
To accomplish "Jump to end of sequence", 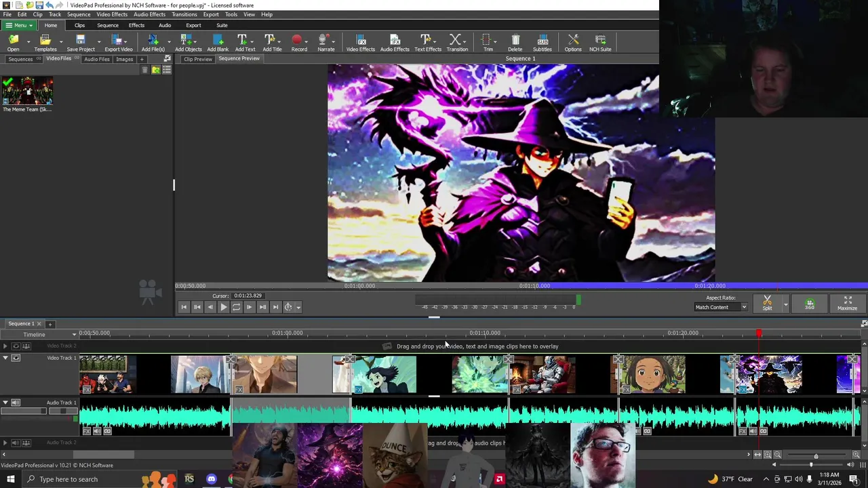I will coord(275,307).
